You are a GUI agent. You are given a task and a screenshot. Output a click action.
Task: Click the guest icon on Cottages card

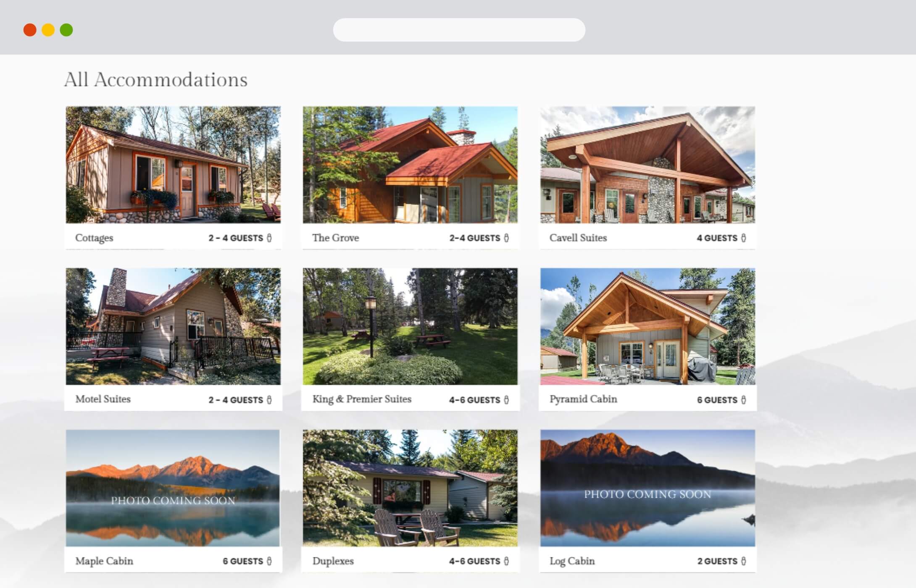point(269,238)
